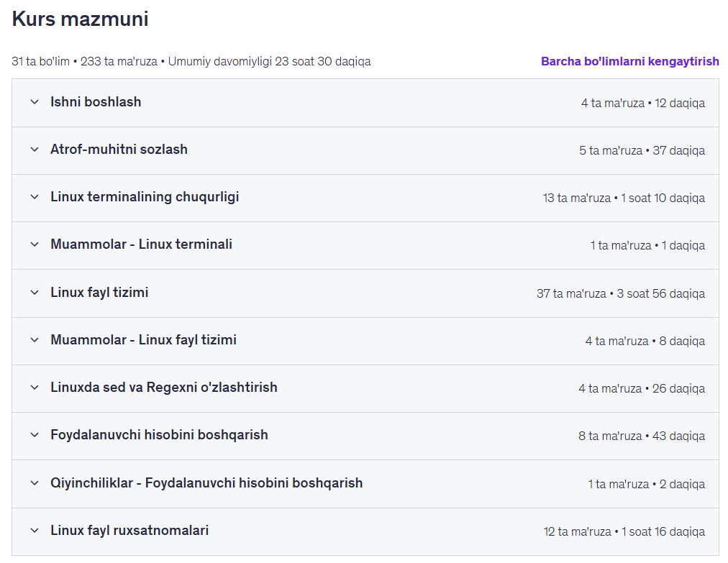Click chevron icon beside 'Ishni boshlash'
The image size is (728, 563).
pyautogui.click(x=35, y=102)
